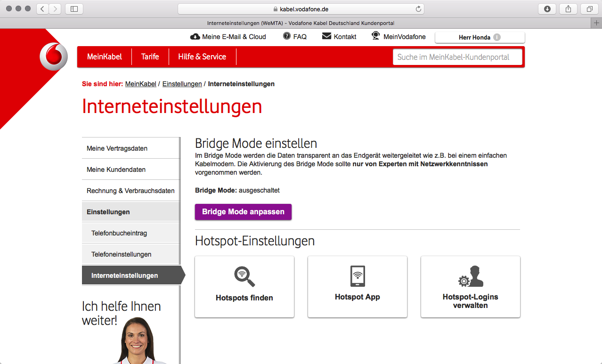Select Rechnung & Verbrauchsdaten in the sidebar

click(130, 191)
